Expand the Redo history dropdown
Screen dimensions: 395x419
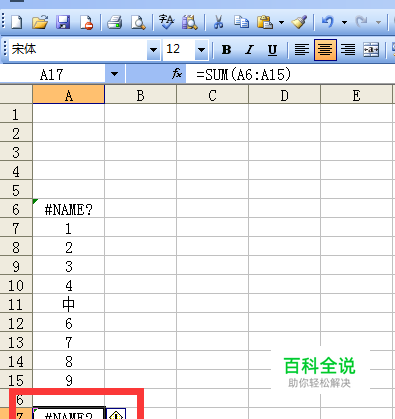tap(378, 23)
